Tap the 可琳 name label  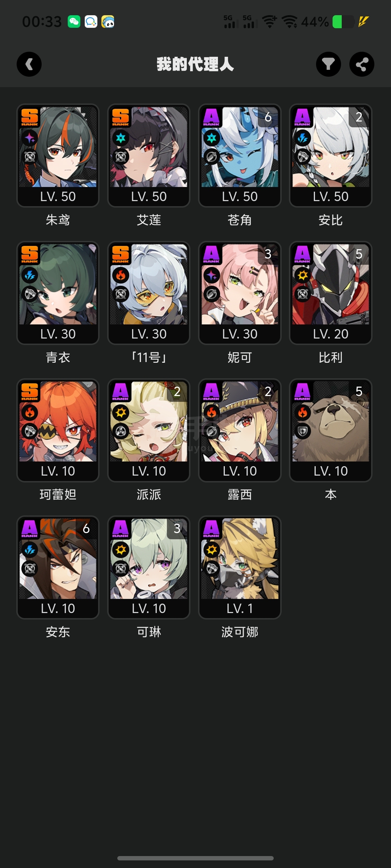[149, 632]
